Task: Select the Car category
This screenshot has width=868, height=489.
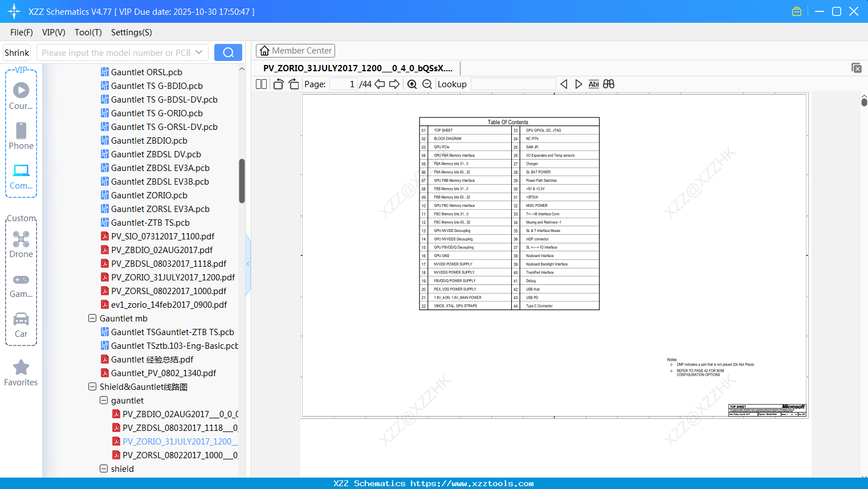Action: [x=21, y=324]
